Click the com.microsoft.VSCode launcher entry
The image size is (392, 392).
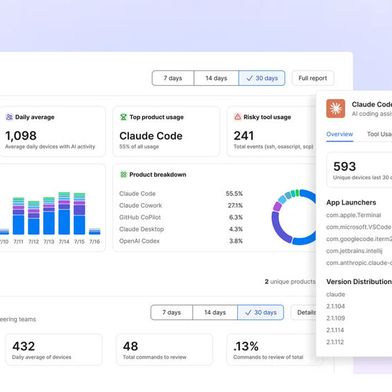click(x=359, y=227)
